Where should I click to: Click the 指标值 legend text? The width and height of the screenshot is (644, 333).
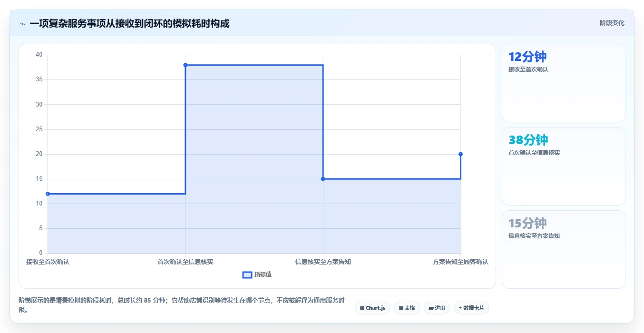pos(263,274)
